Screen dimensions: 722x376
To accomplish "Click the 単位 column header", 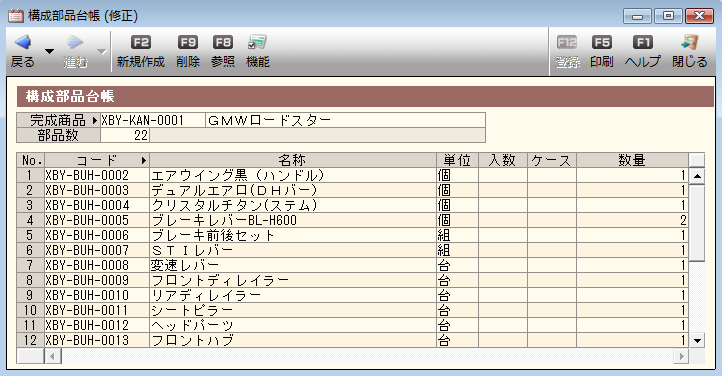I will 457,160.
